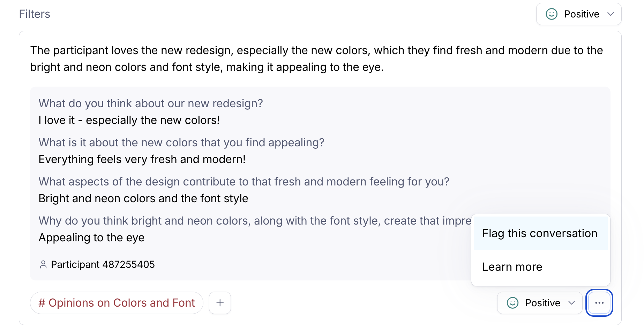Select the question 'What do you think about our new redesign?'
The image size is (644, 329).
(151, 103)
